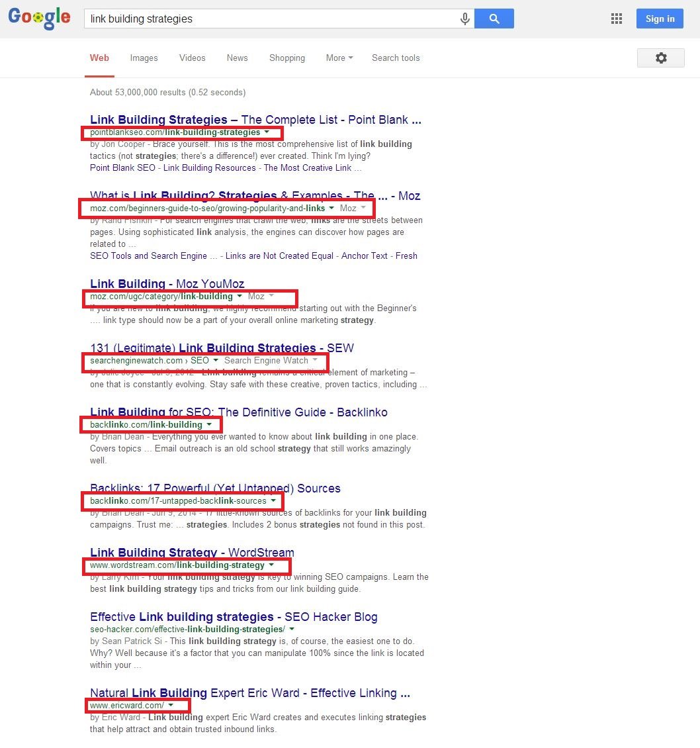Screen dimensions: 700x748
Task: Expand the More search options menu
Action: [339, 58]
